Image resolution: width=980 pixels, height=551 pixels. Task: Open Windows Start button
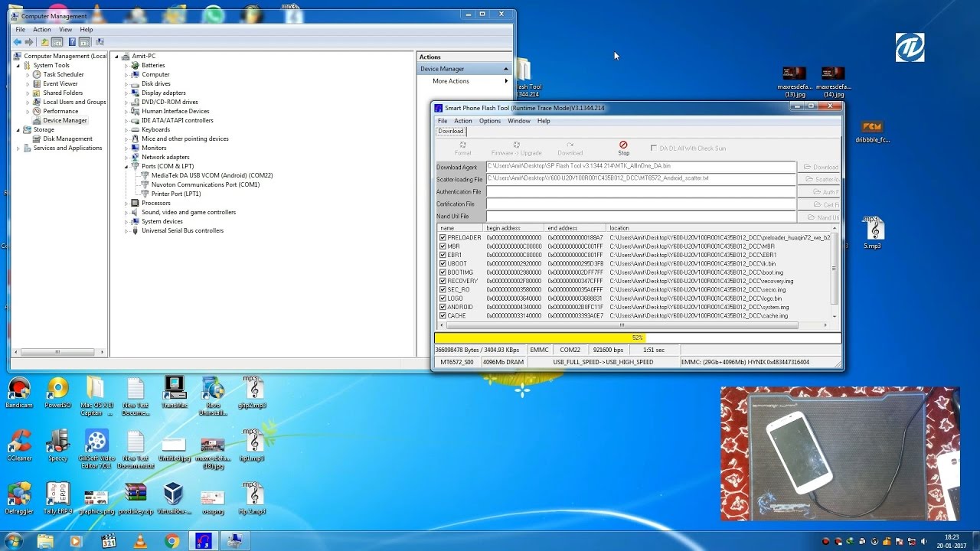(x=14, y=541)
